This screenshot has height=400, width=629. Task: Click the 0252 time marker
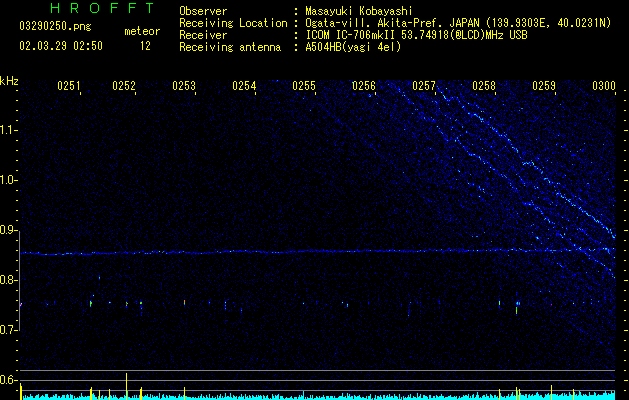pyautogui.click(x=124, y=86)
